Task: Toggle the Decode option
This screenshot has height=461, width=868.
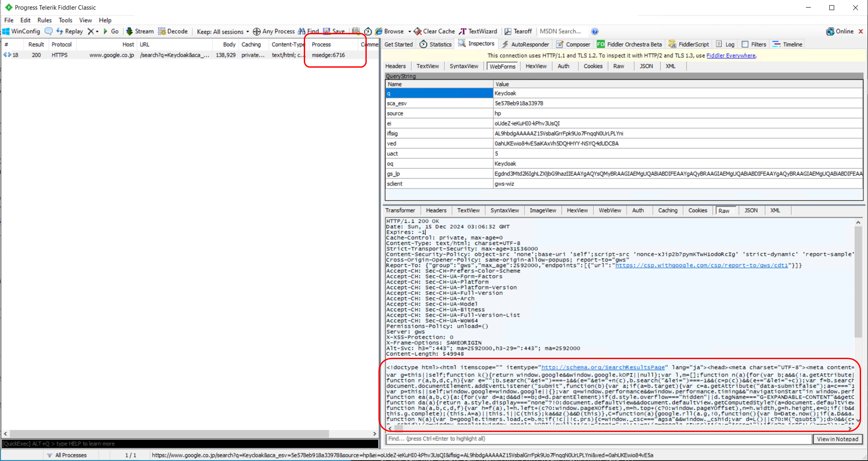Action: [173, 31]
